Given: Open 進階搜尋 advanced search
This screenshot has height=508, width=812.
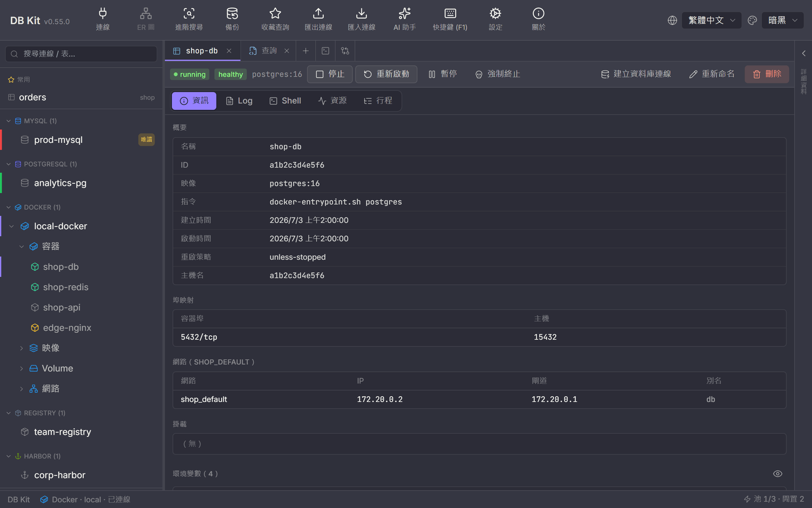Looking at the screenshot, I should pyautogui.click(x=189, y=20).
